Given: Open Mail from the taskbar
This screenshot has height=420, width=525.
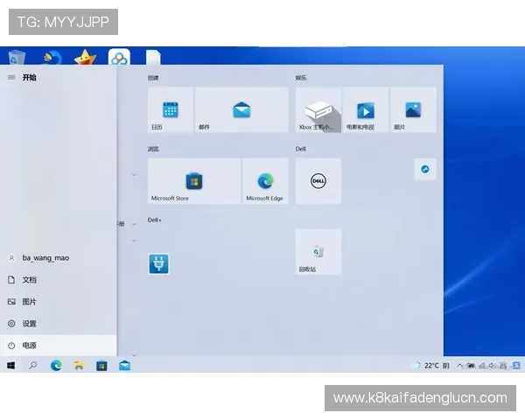Looking at the screenshot, I should tap(124, 366).
